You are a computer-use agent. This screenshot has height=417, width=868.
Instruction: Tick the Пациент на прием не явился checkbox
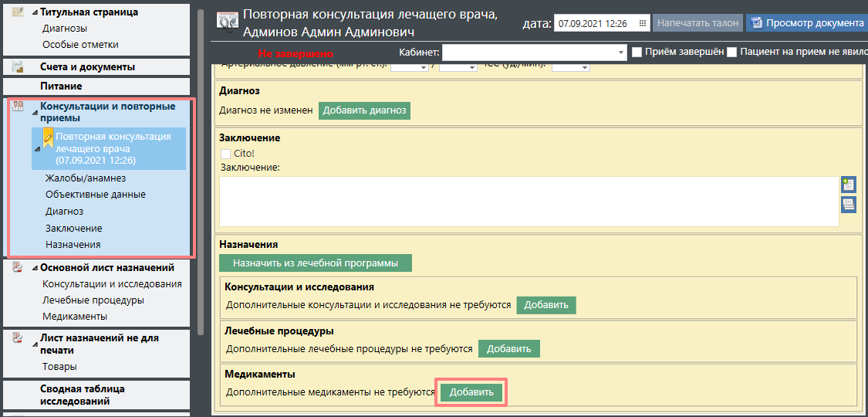732,53
